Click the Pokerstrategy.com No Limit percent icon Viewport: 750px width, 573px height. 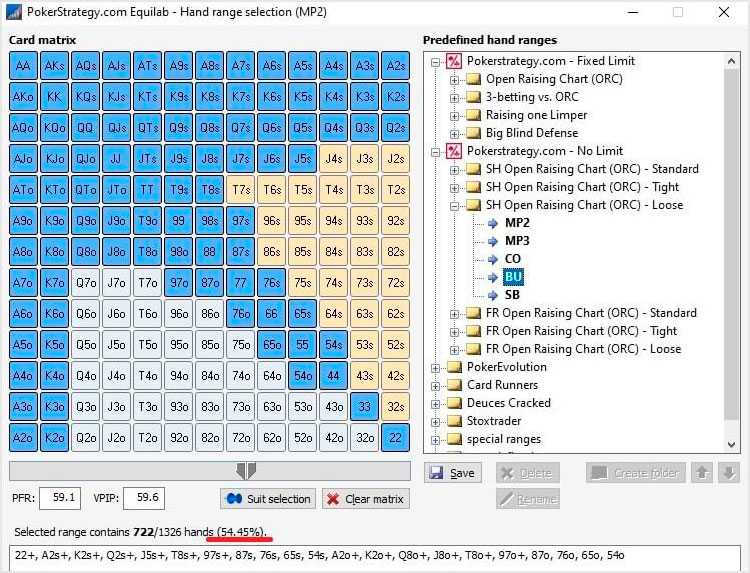(453, 151)
